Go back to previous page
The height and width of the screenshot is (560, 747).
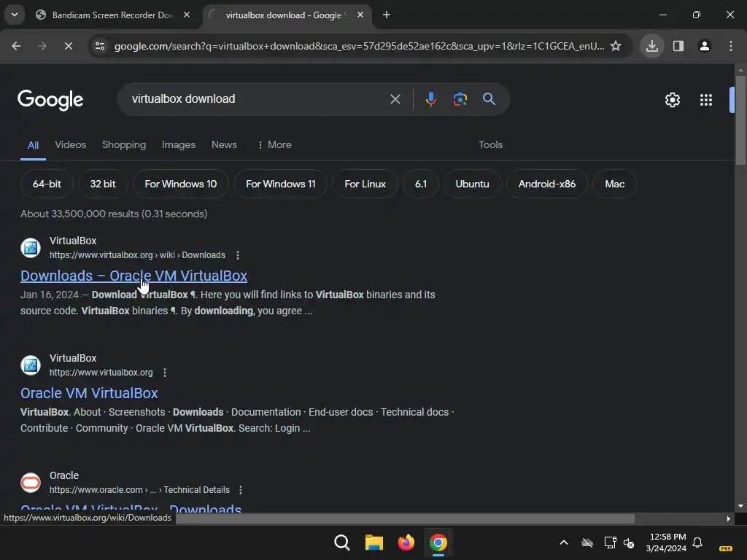[16, 46]
